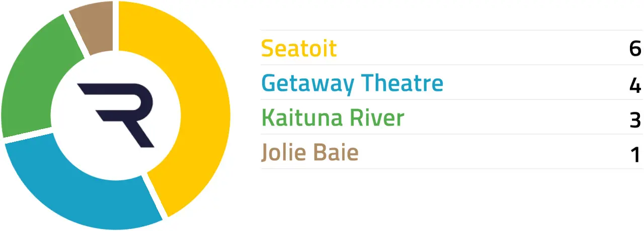Click the divider between Seatoit and Getaway Theatre
The height and width of the screenshot is (231, 644).
[452, 65]
